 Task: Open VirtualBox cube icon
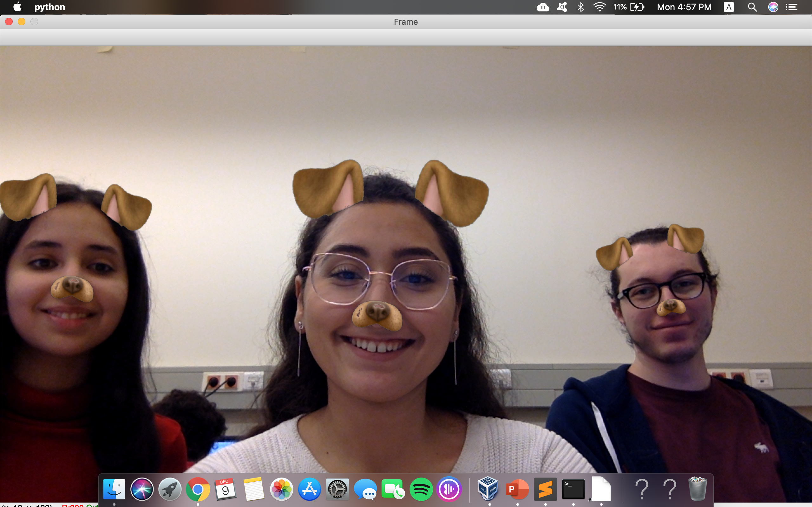(488, 489)
